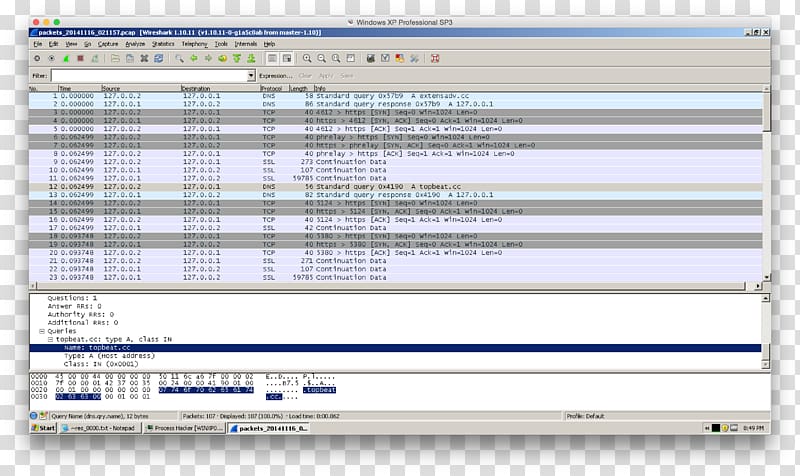Sort packets by the Source column header
The image size is (800, 476).
pos(141,88)
